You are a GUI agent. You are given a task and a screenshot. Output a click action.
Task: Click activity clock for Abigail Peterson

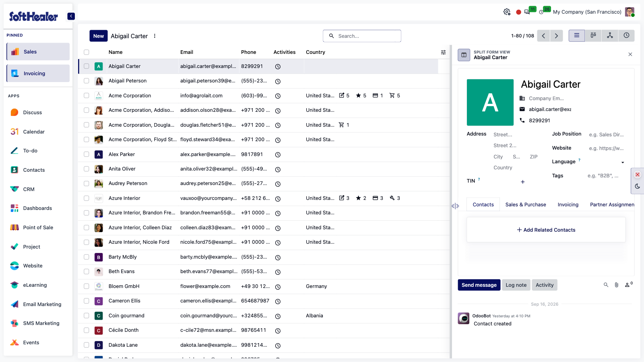coord(278,81)
